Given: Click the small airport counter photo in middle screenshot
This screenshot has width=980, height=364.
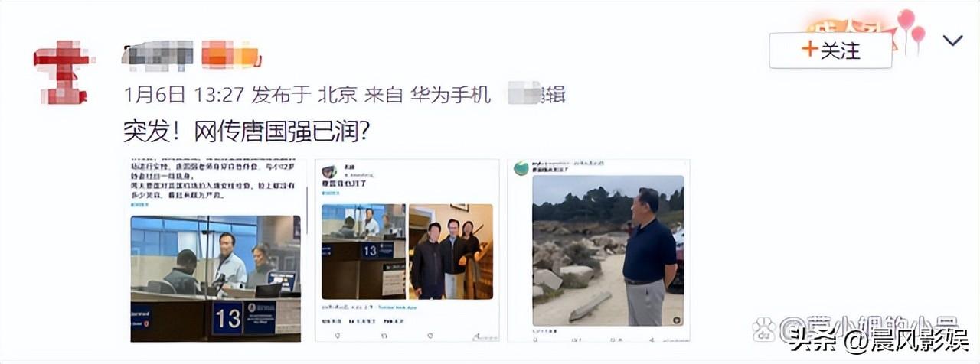Looking at the screenshot, I should (x=363, y=252).
